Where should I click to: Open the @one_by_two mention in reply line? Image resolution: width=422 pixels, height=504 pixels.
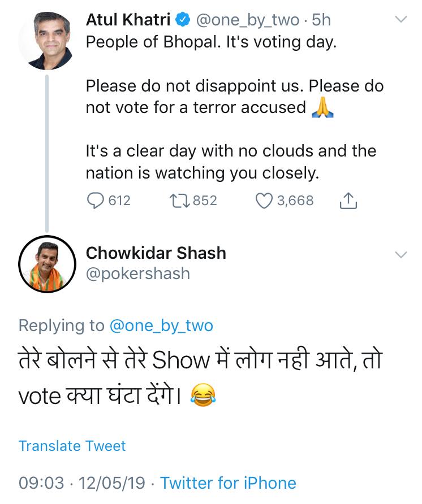click(x=161, y=326)
